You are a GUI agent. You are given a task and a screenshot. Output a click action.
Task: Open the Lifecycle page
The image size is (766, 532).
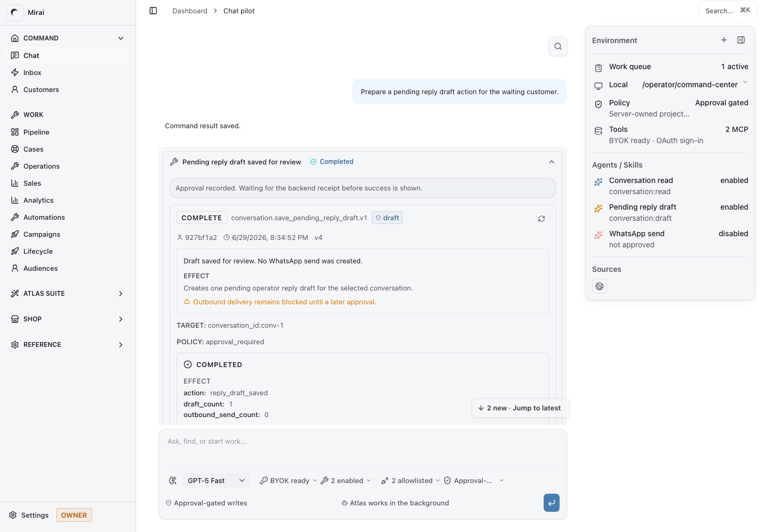point(69,251)
